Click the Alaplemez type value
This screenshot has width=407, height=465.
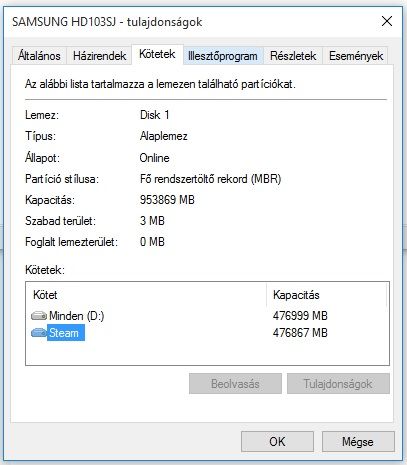[164, 136]
